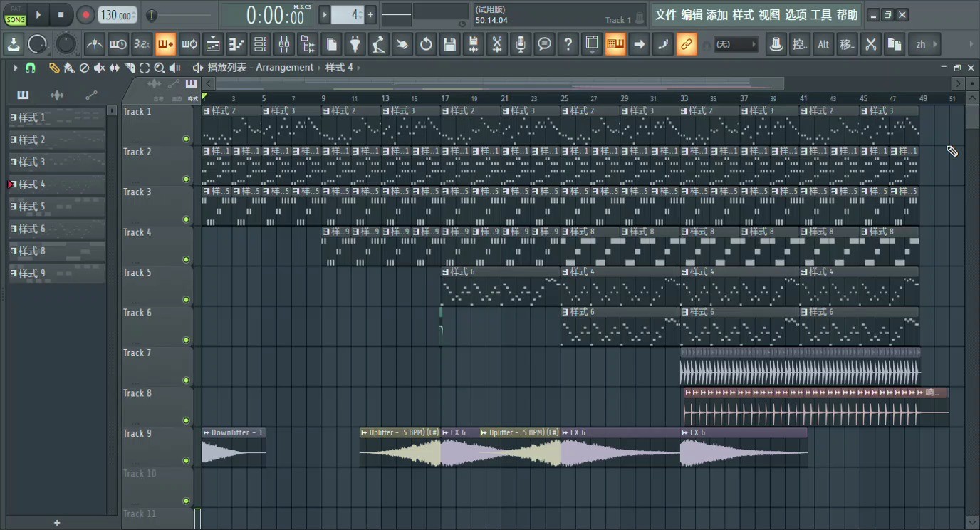This screenshot has width=980, height=530.
Task: Click the Alt toolbar button
Action: 823,44
